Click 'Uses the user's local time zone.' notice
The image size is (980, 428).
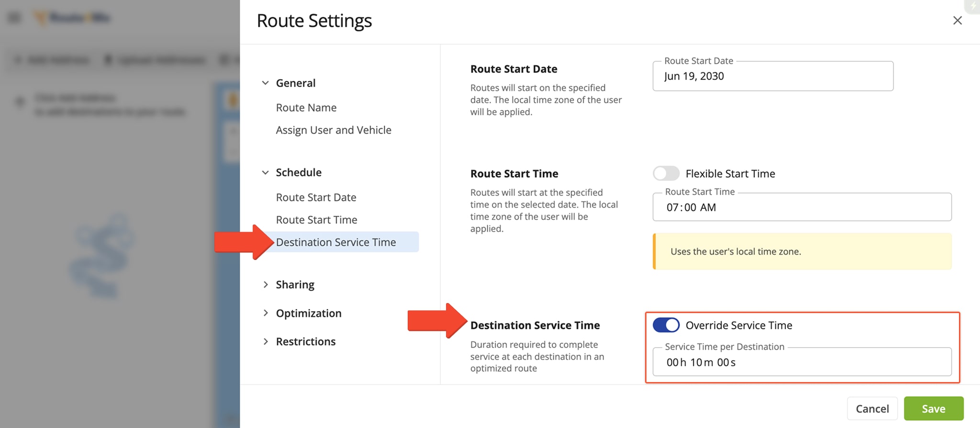tap(802, 251)
